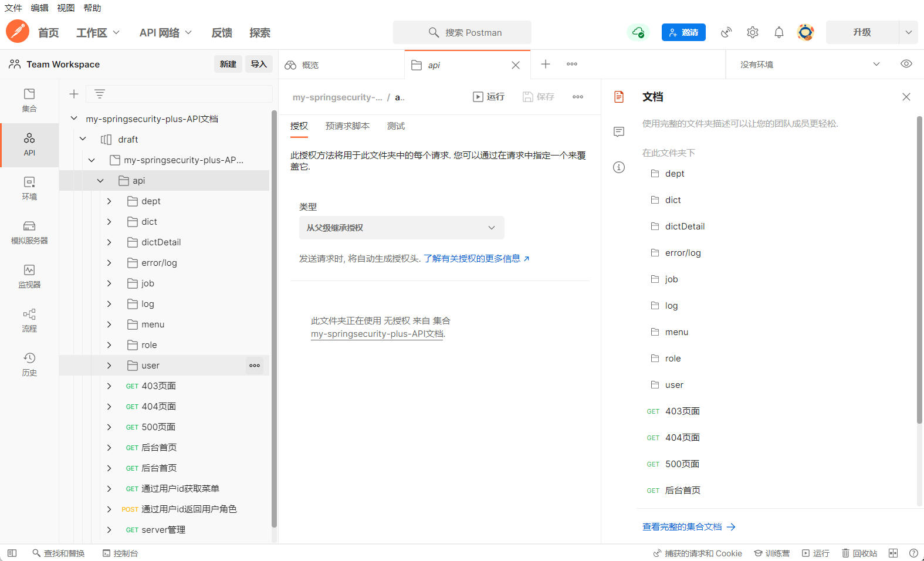Screen dimensions: 924x561
Task: Click the 导入 button
Action: [259, 65]
